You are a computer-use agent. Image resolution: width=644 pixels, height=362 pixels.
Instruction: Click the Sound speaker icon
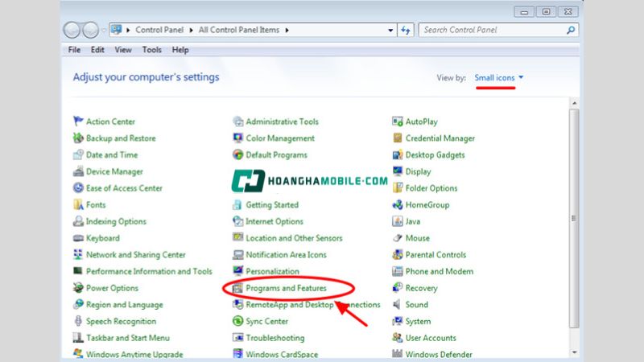point(398,305)
